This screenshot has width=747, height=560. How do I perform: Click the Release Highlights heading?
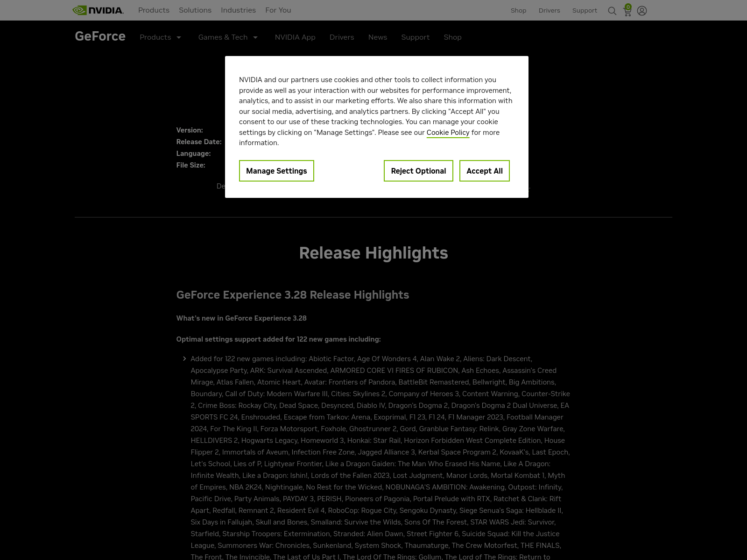[x=373, y=253]
